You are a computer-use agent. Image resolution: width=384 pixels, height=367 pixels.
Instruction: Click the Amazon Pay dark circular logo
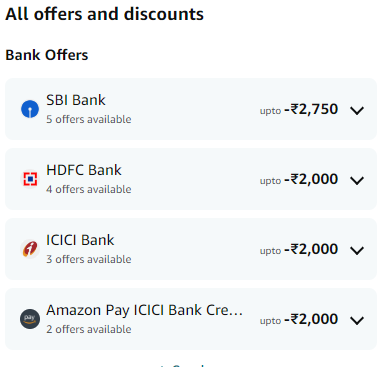pos(30,319)
